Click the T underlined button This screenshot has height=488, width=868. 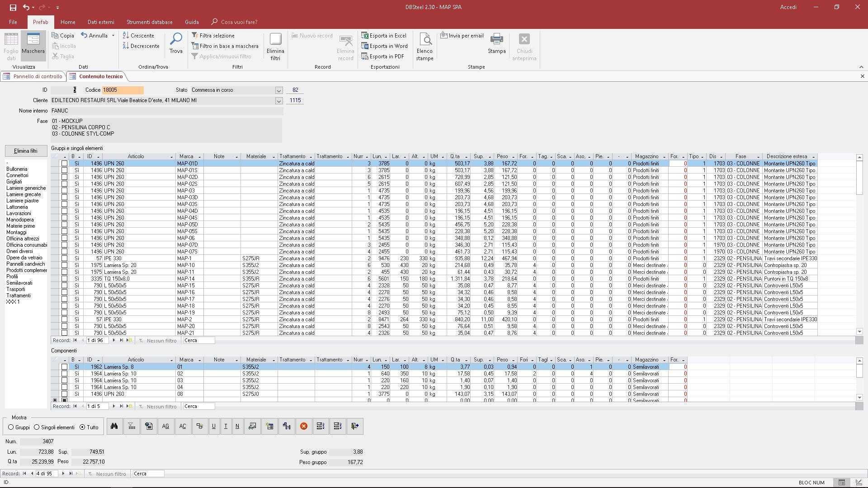226,426
